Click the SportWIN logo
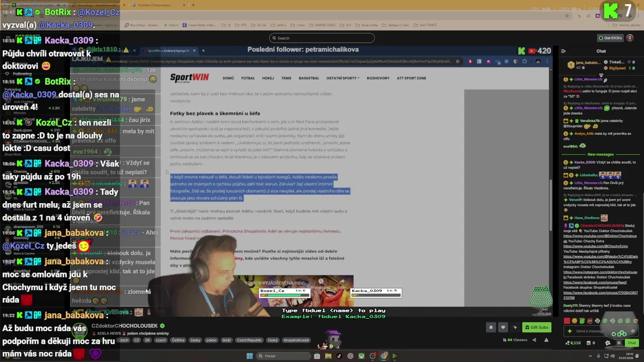644x362 pixels. pyautogui.click(x=189, y=78)
